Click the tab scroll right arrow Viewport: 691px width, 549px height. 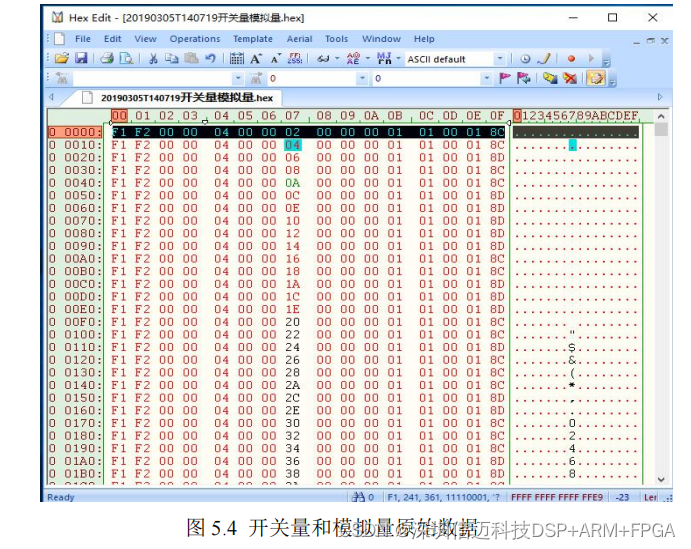pos(660,97)
